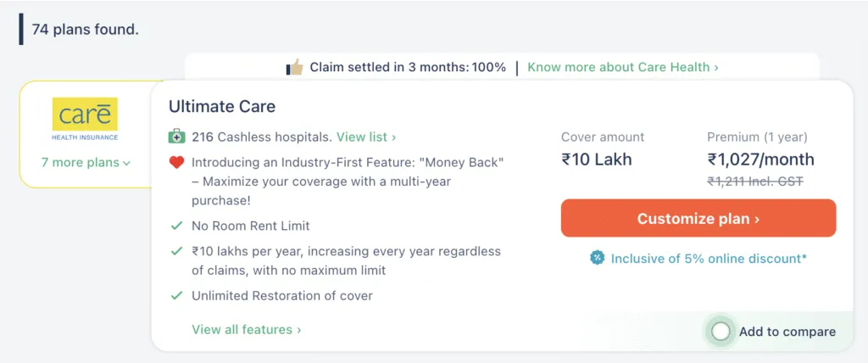Click checkmark beside Unlimited Restoration of cover
Viewport: 868px width, 363px height.
tap(176, 296)
